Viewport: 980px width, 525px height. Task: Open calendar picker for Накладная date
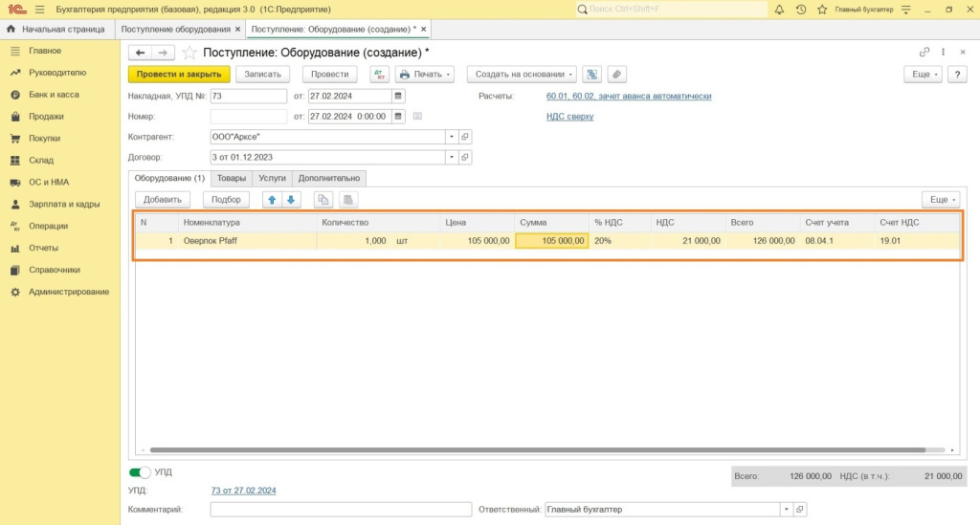pyautogui.click(x=399, y=96)
